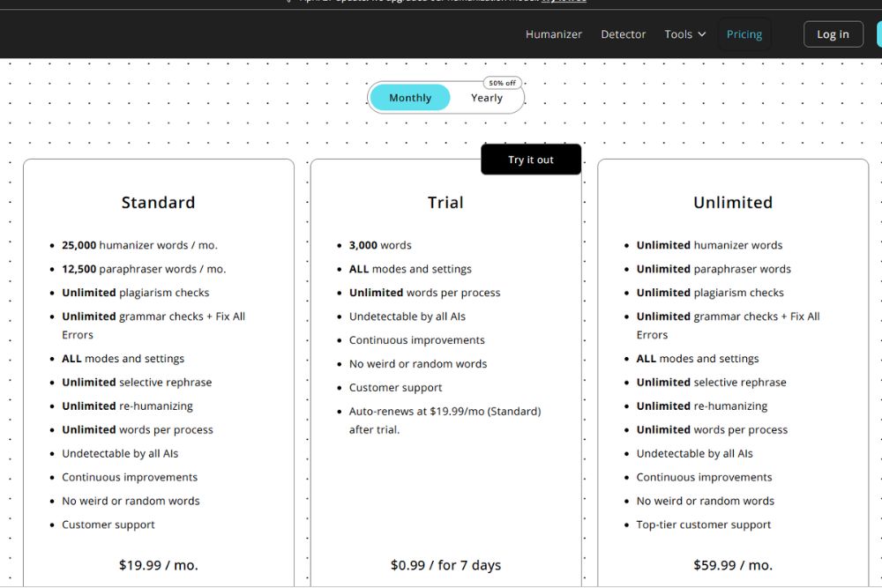Click the $0.99 / for 7 days price
Screen dimensions: 882x588
[445, 565]
